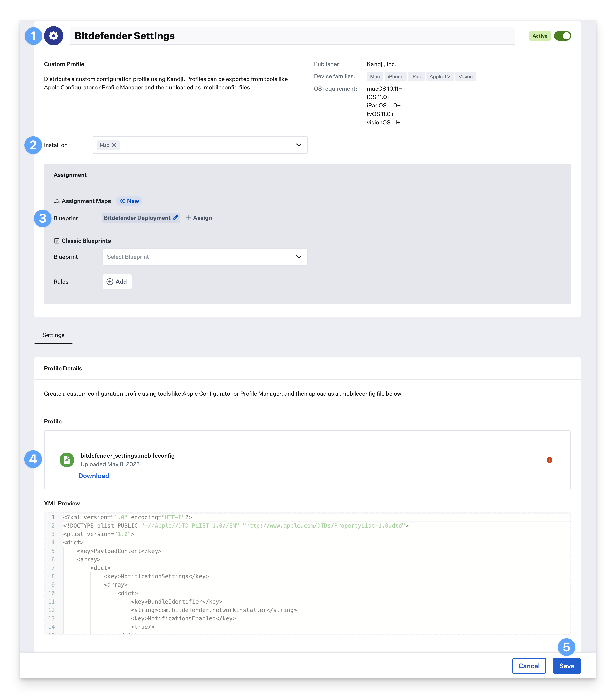
Task: Save the profile changes
Action: [x=566, y=666]
